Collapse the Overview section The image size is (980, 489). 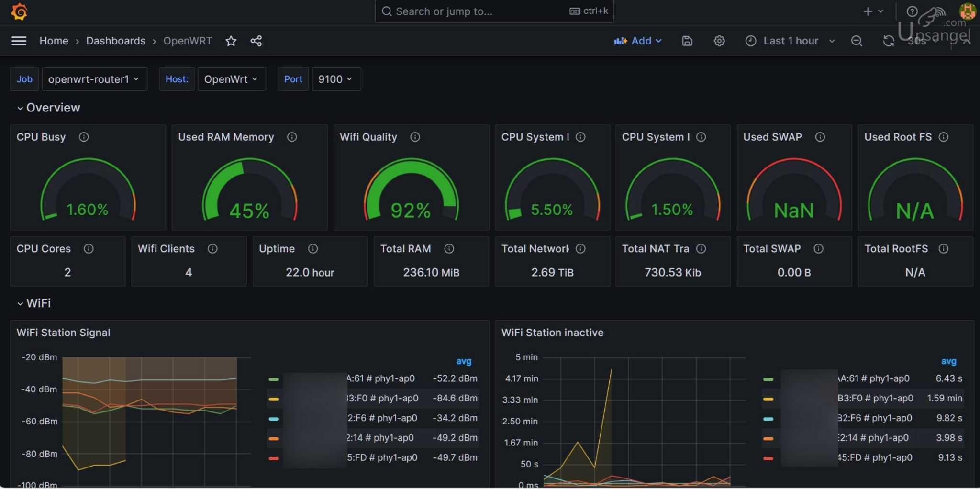click(48, 107)
